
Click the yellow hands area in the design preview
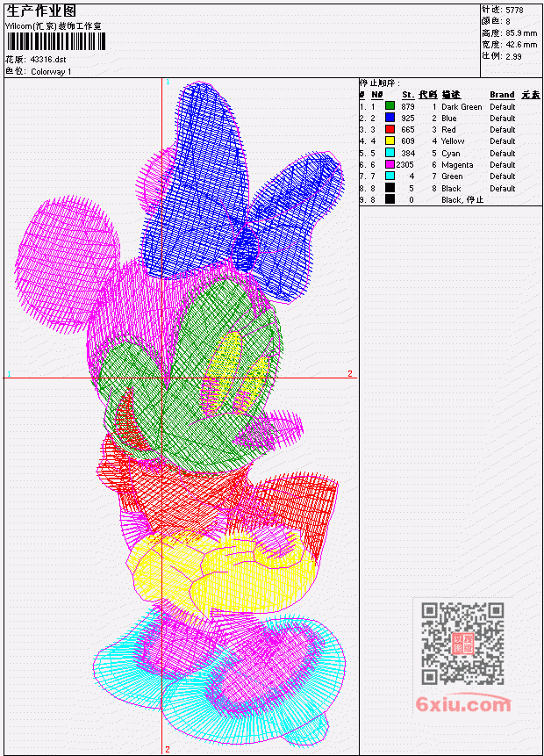point(222,573)
